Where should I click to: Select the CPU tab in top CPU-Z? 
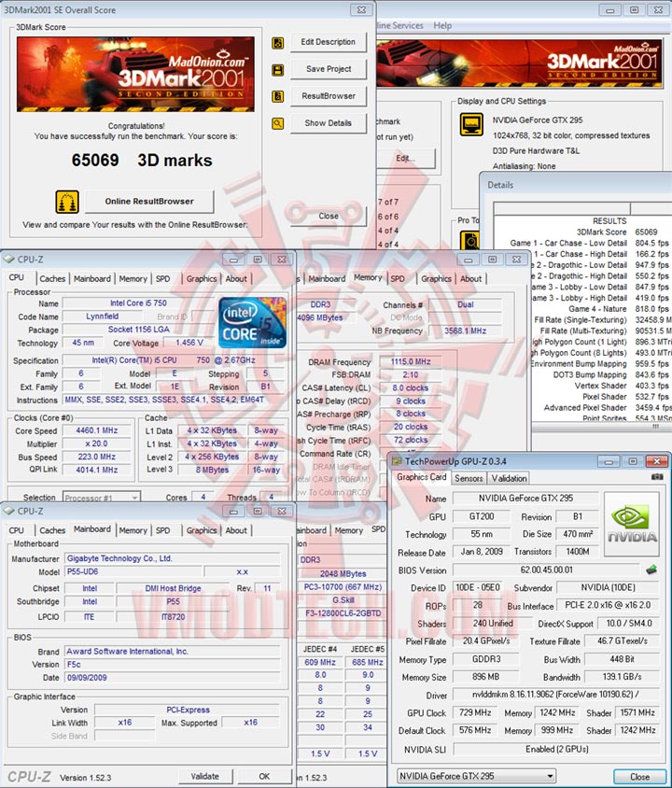[17, 278]
